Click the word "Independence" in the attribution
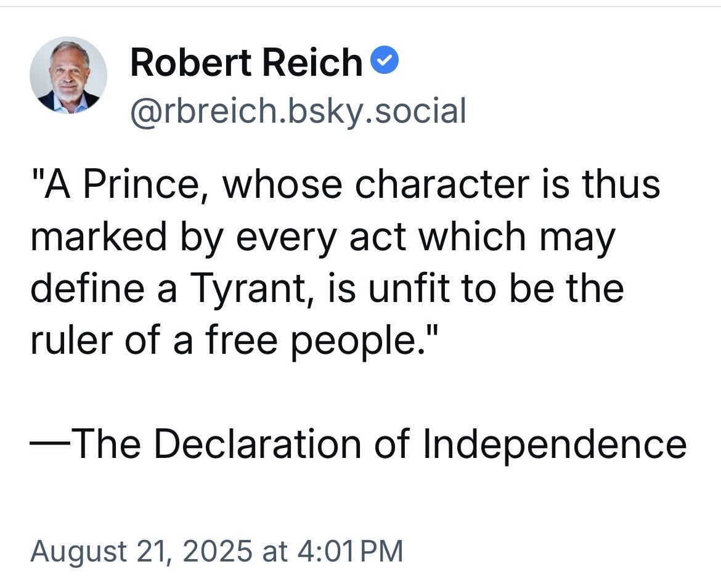The width and height of the screenshot is (721, 588). point(555,443)
